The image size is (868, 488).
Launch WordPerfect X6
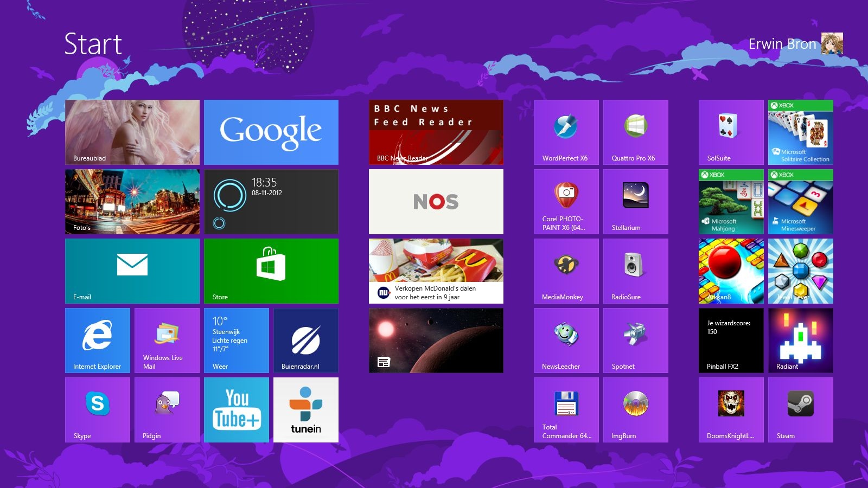(x=566, y=132)
